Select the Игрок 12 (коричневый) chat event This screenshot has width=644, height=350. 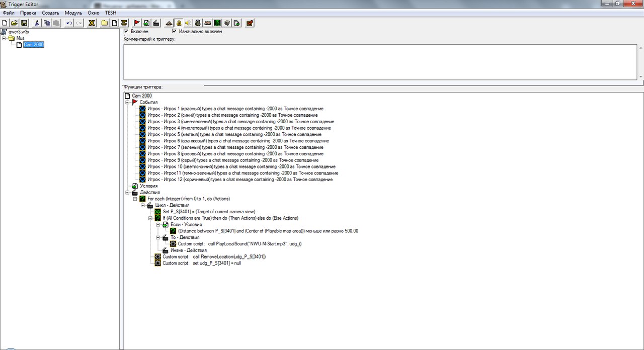pyautogui.click(x=240, y=180)
